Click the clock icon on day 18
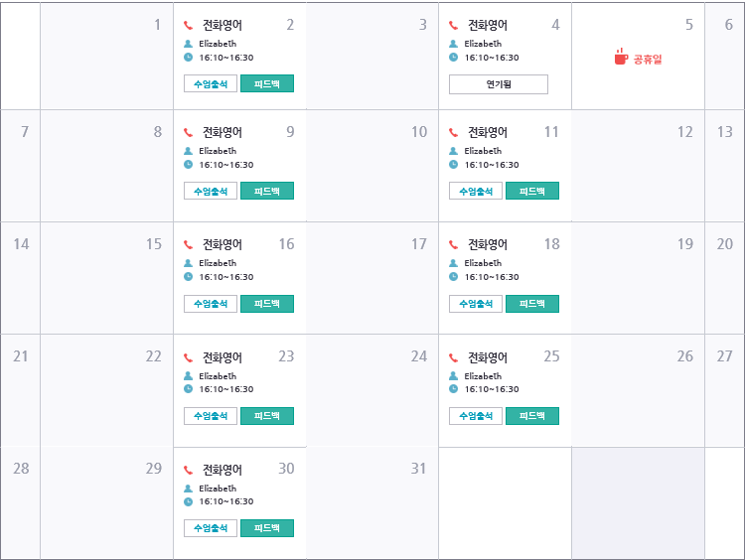745x560 pixels. point(454,277)
